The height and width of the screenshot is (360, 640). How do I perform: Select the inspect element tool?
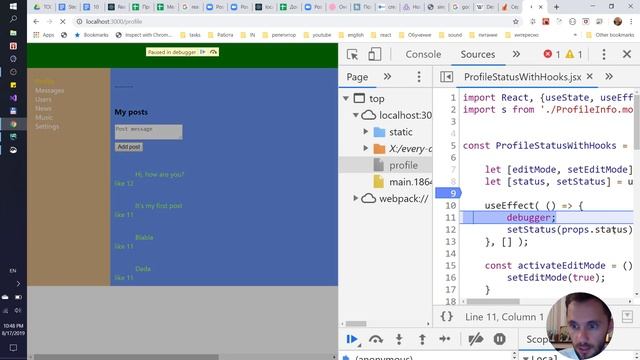(352, 54)
